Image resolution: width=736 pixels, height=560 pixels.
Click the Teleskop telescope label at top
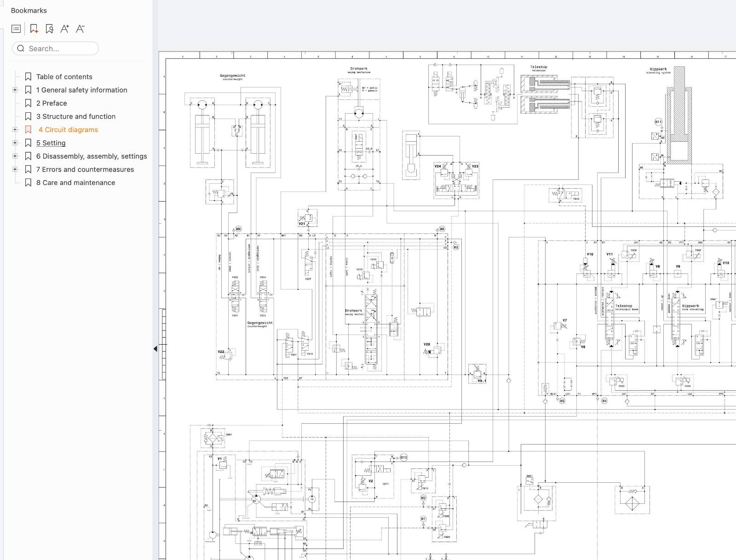[539, 68]
